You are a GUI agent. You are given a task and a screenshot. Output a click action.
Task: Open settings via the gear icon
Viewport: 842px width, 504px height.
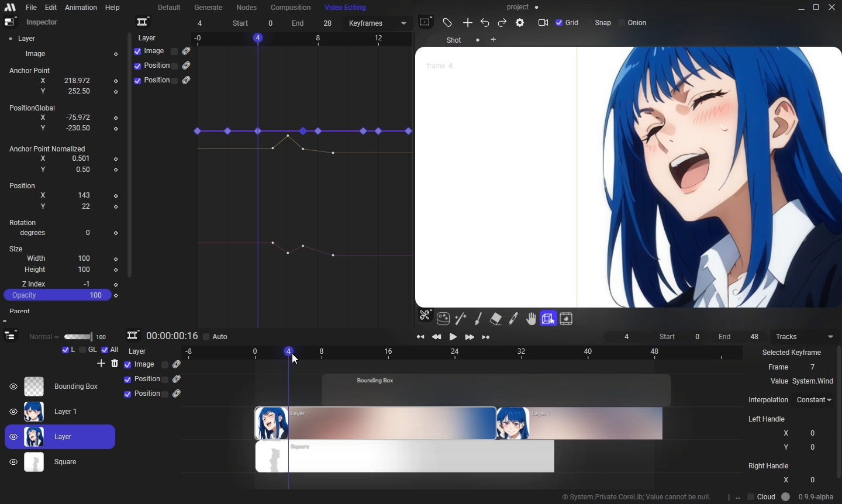pyautogui.click(x=521, y=23)
